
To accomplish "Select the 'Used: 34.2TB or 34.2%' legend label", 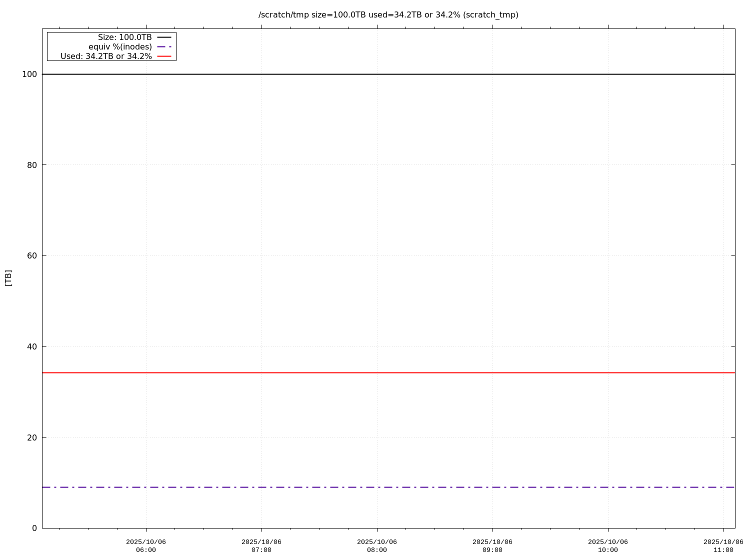I will (106, 56).
